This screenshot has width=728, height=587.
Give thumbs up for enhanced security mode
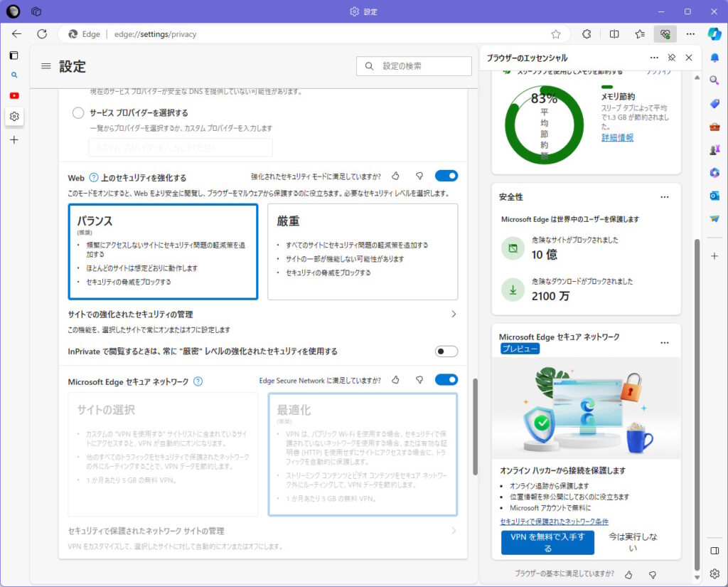pyautogui.click(x=395, y=176)
